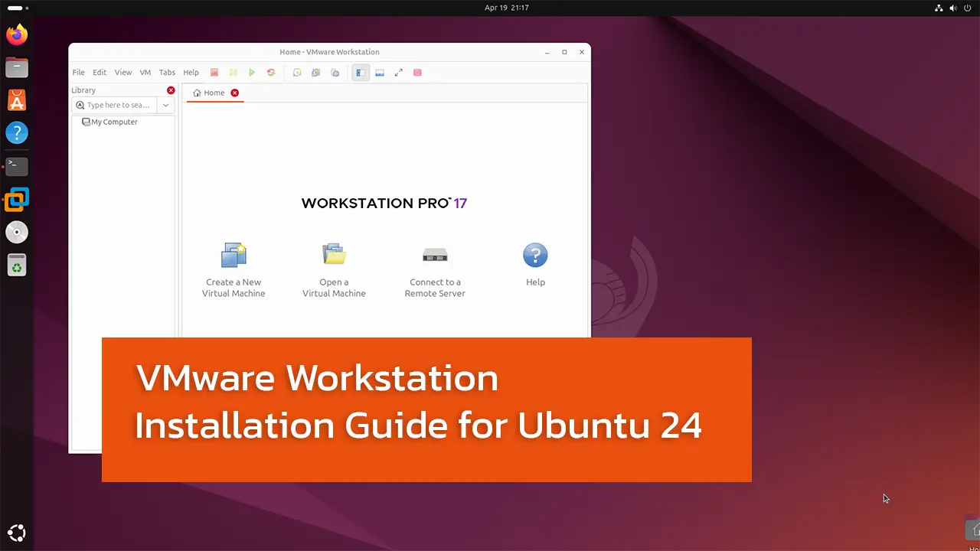Click the Connect to a Remote Server icon
Screen dimensions: 980x551
[x=435, y=256]
